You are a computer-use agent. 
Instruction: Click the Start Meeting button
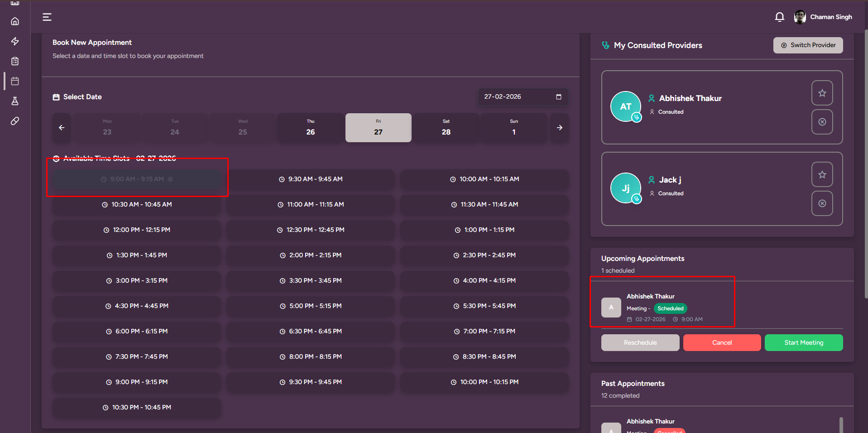point(803,342)
